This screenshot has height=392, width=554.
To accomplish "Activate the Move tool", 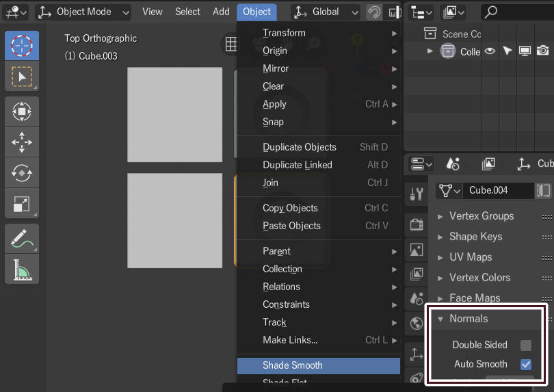I will 22,142.
